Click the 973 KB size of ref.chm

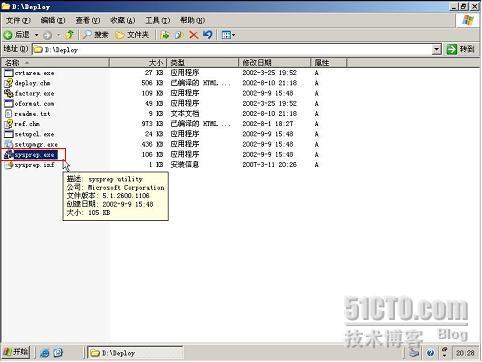coord(152,124)
